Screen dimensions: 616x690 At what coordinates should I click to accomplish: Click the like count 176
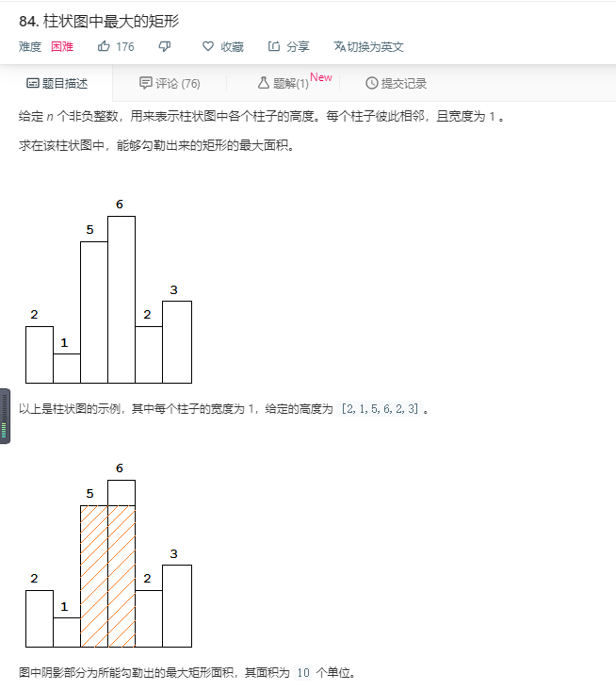(125, 46)
